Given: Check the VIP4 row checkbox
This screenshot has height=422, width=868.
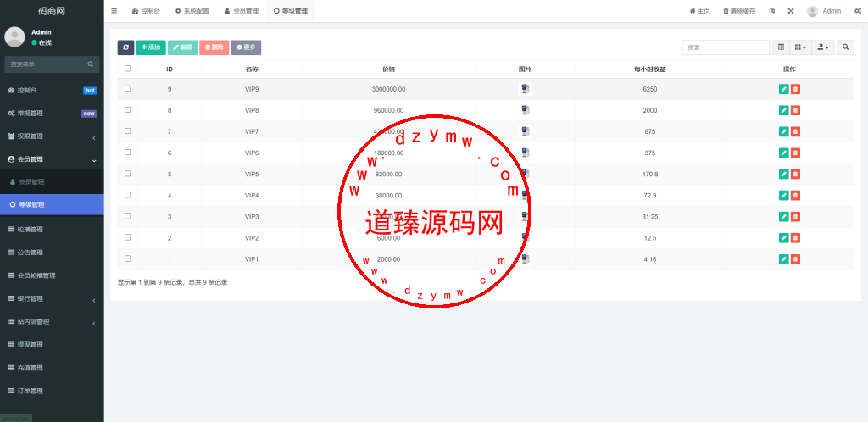Looking at the screenshot, I should pyautogui.click(x=128, y=195).
